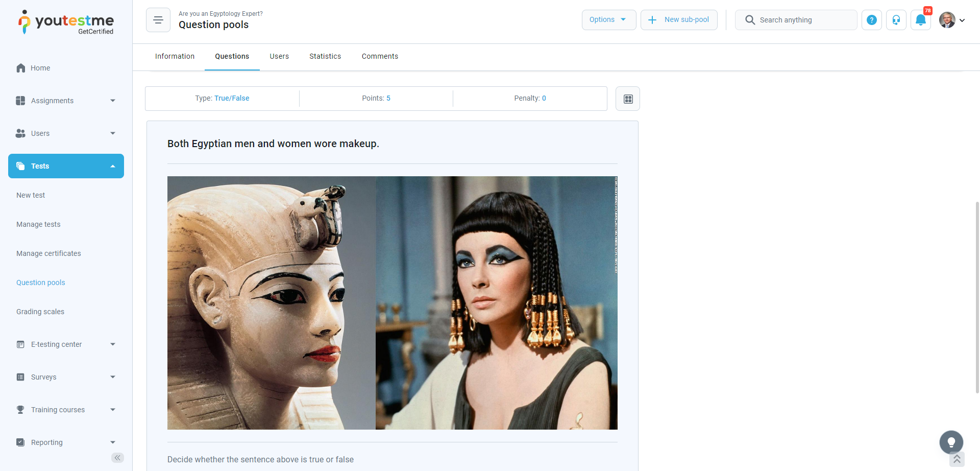980x471 pixels.
Task: Click the Egyptian makeup question image
Action: coord(393,303)
